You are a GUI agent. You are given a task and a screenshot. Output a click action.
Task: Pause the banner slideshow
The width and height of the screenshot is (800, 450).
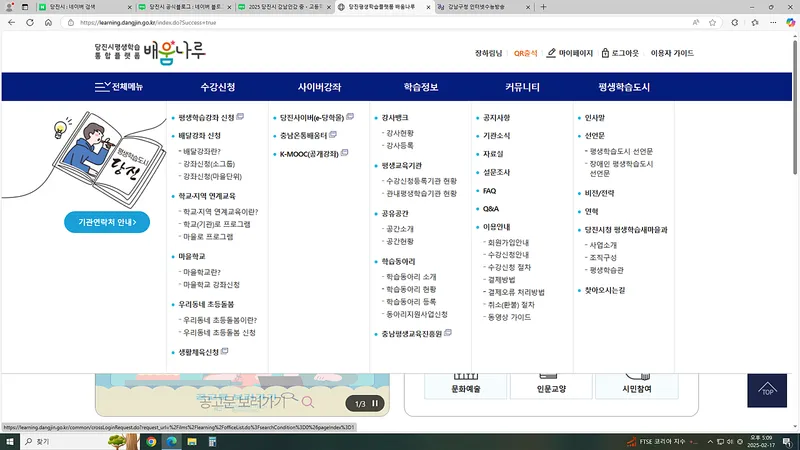[x=376, y=403]
